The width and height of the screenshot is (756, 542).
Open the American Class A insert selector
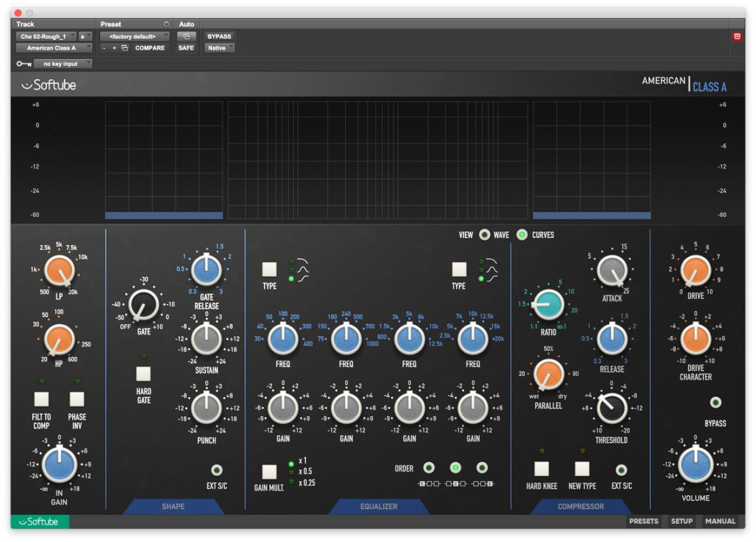pyautogui.click(x=54, y=48)
